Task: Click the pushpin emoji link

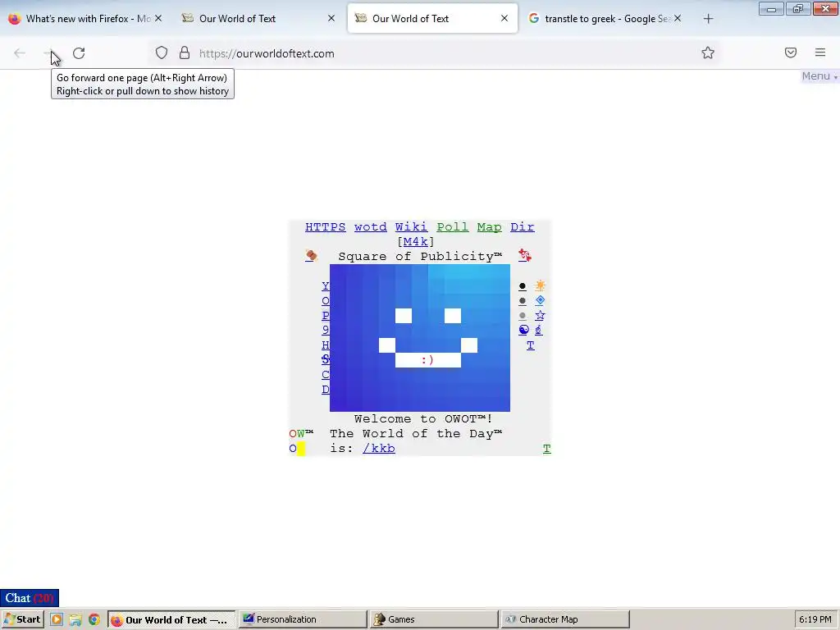Action: click(x=311, y=256)
